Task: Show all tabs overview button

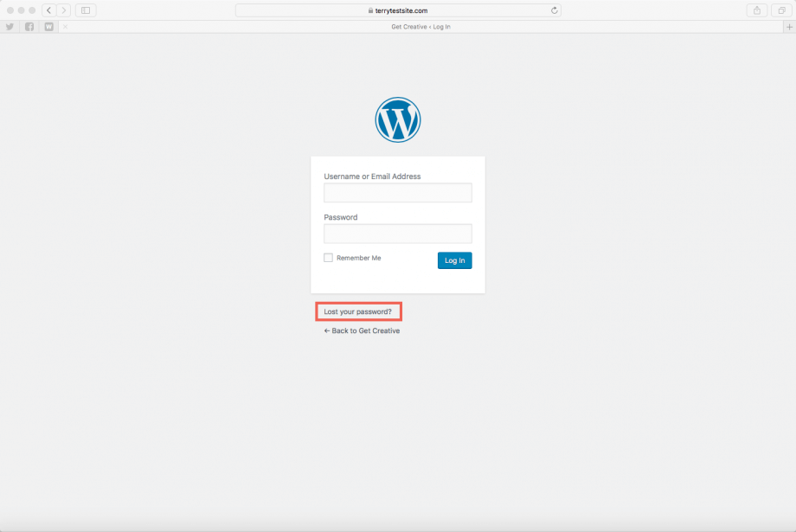Action: click(x=782, y=10)
